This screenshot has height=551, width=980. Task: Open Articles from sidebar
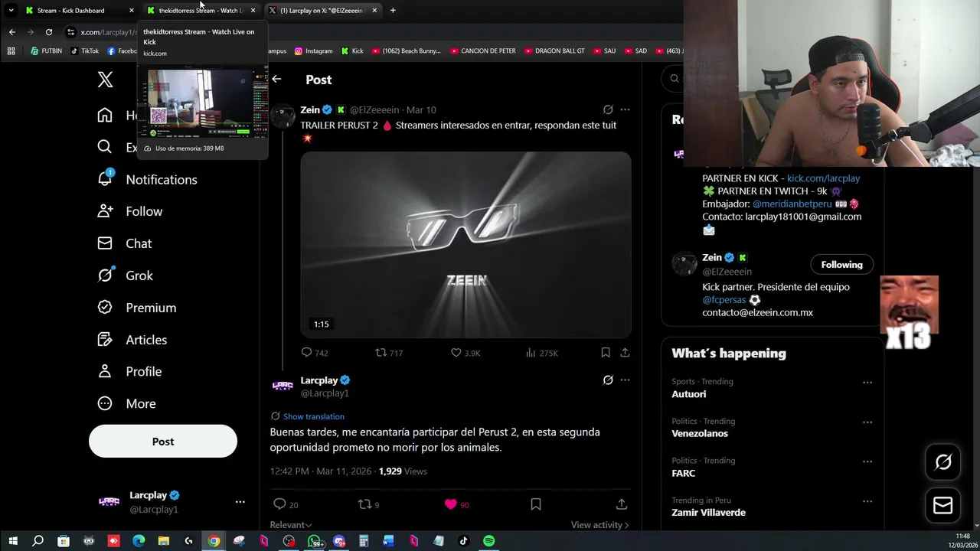tap(132, 340)
